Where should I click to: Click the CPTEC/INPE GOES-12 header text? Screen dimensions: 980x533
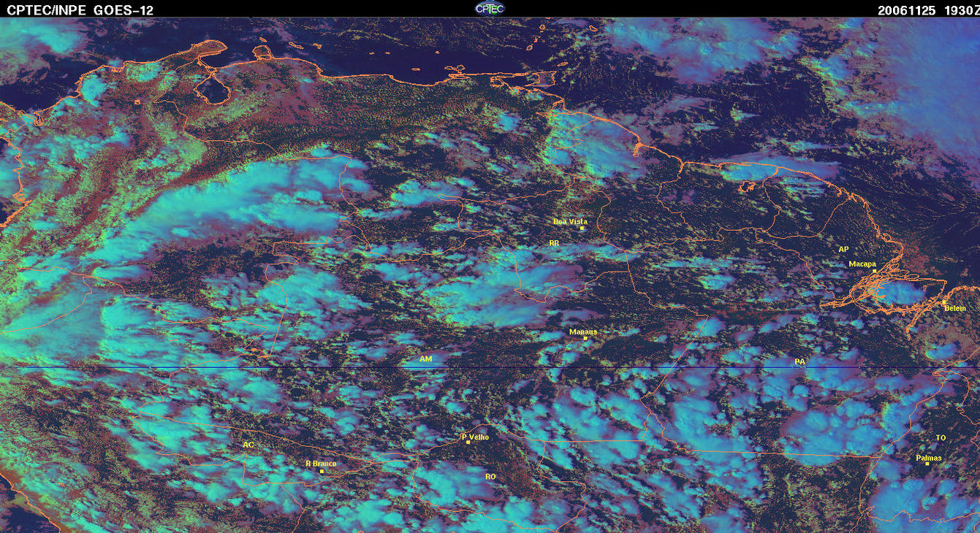coord(80,9)
